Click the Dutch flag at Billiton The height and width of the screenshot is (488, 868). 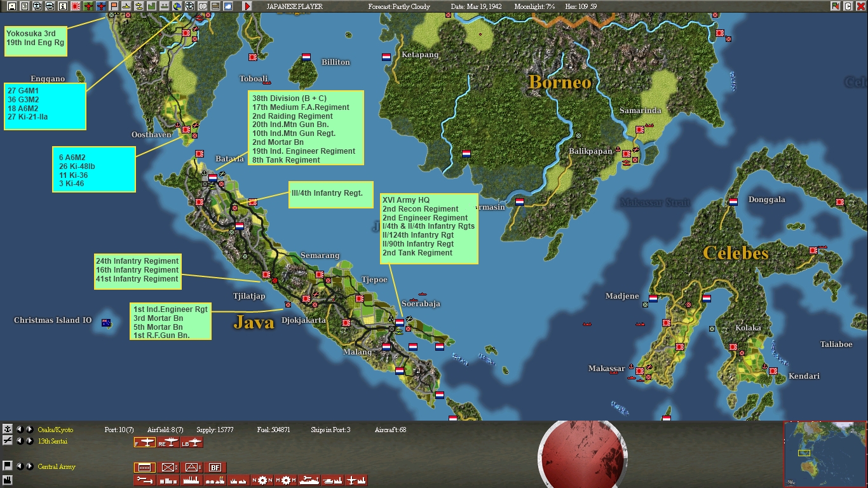coord(306,57)
